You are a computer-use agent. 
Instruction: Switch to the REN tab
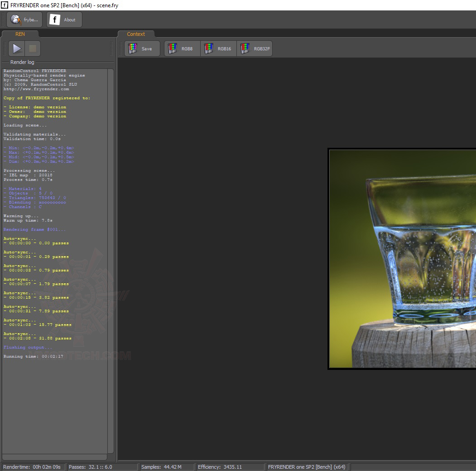click(x=20, y=34)
